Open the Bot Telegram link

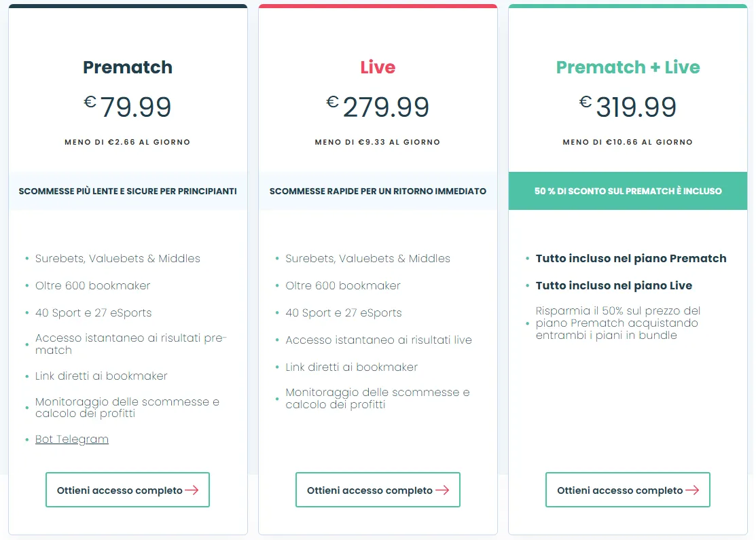click(x=71, y=439)
